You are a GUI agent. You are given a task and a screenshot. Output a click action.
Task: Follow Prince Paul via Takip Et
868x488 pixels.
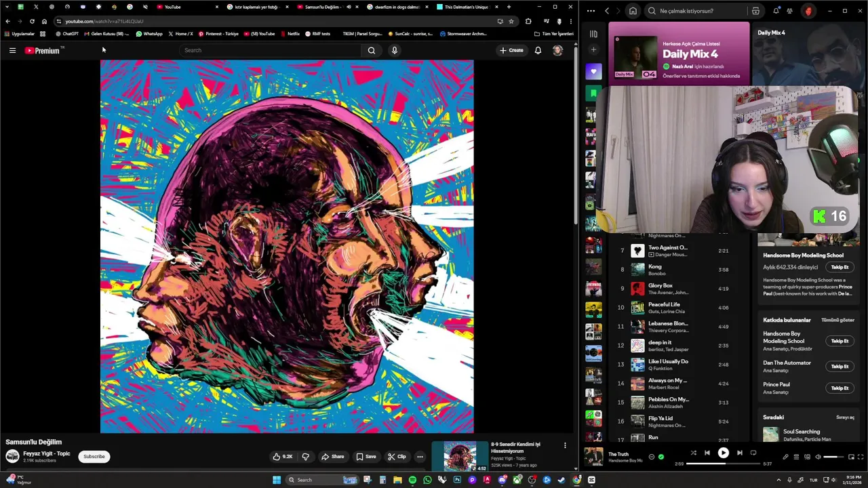(x=840, y=388)
